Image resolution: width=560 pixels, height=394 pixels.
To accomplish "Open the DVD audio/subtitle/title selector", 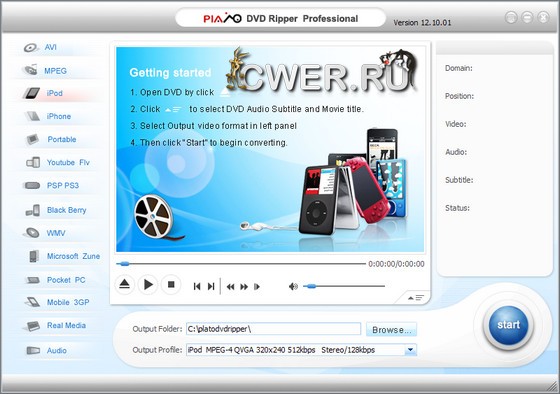I will click(x=416, y=298).
